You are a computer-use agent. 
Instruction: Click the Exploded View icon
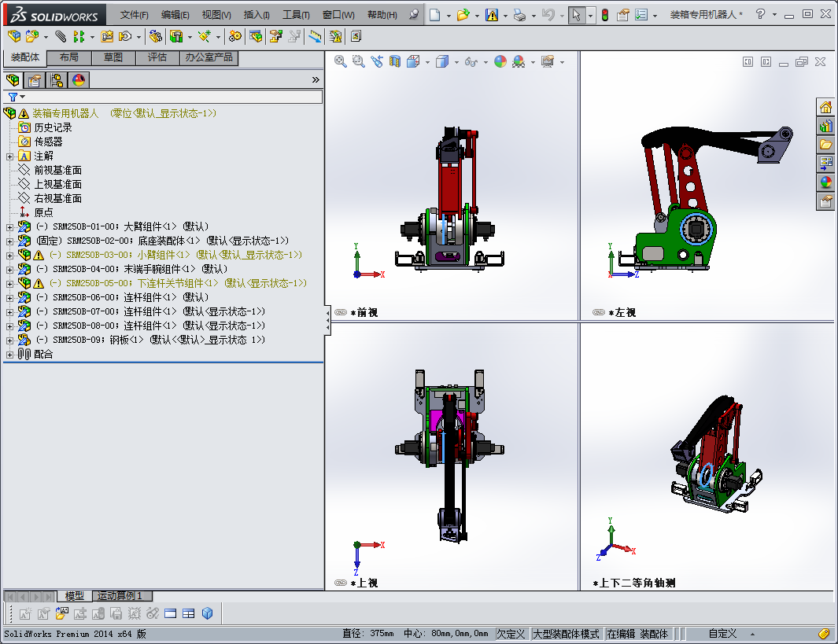click(275, 36)
